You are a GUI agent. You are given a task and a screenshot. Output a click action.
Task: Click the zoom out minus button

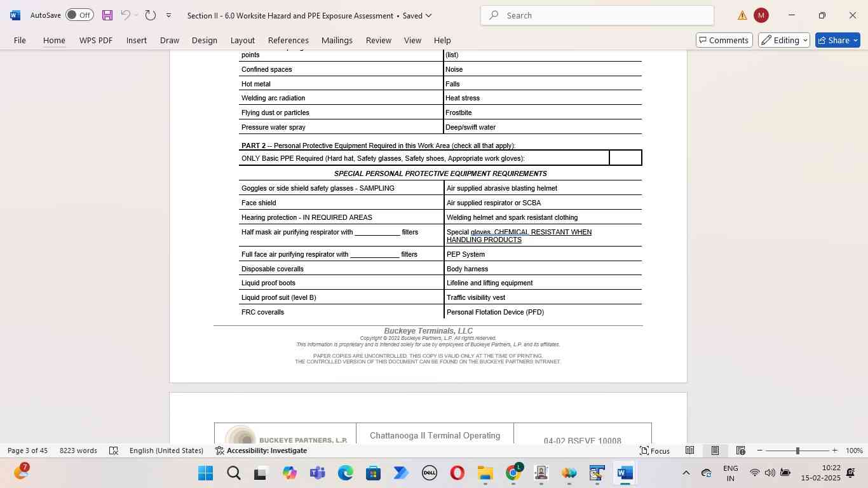pyautogui.click(x=759, y=451)
